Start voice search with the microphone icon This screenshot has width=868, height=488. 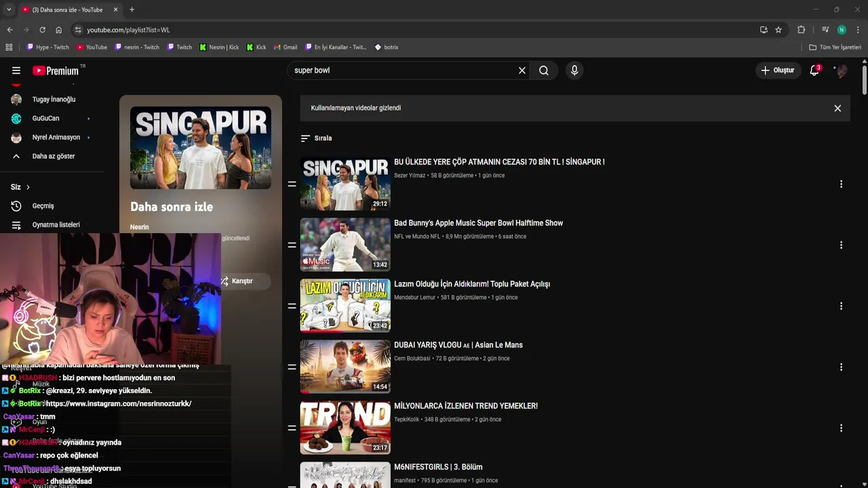[x=574, y=70]
